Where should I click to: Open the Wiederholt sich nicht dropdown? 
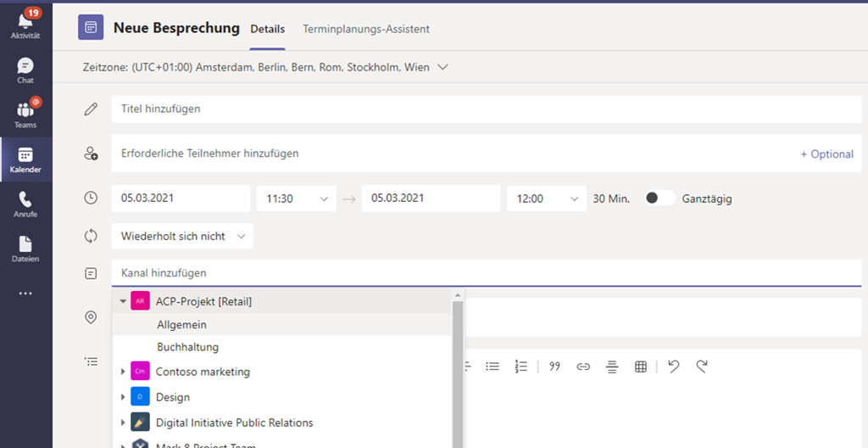[182, 236]
